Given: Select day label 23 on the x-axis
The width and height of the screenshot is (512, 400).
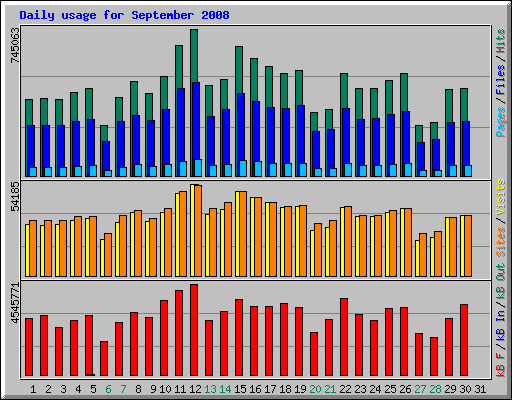Looking at the screenshot, I should pos(360,389).
